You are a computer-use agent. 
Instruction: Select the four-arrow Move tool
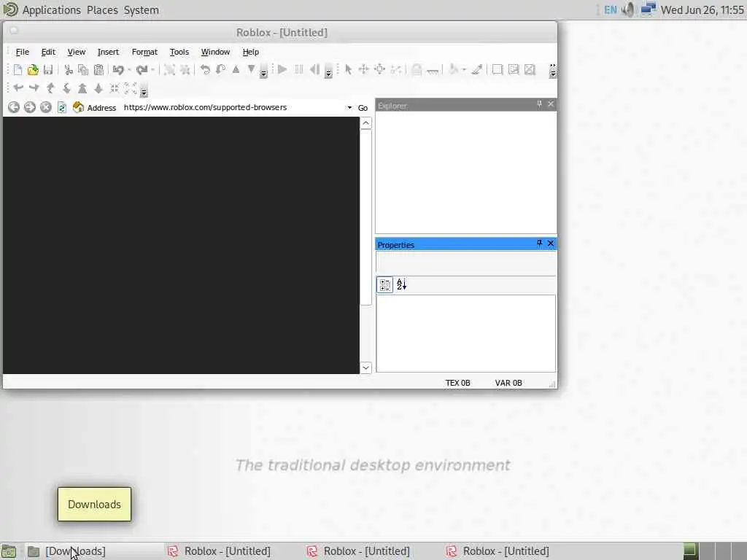[363, 69]
